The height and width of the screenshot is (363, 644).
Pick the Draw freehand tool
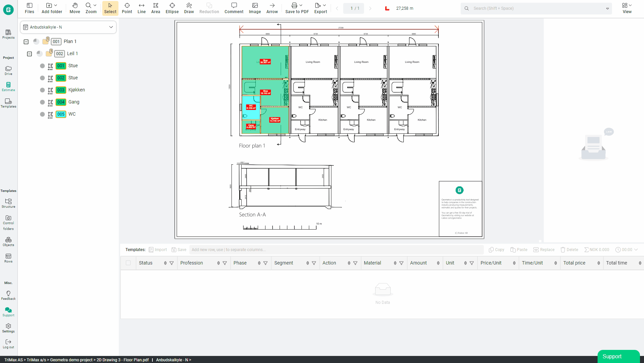tap(189, 8)
